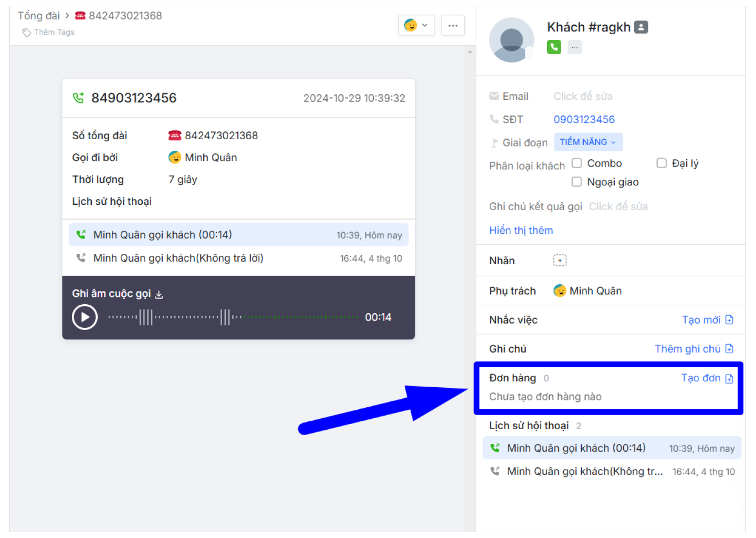Viewport: 756px width, 538px height.
Task: Select today's Minh Quân call in card history
Action: [x=238, y=235]
